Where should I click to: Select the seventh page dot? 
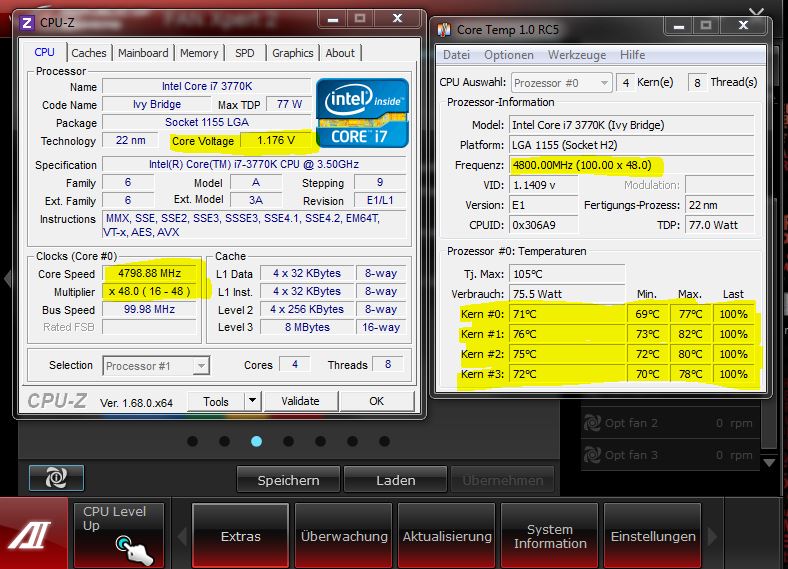click(x=384, y=441)
